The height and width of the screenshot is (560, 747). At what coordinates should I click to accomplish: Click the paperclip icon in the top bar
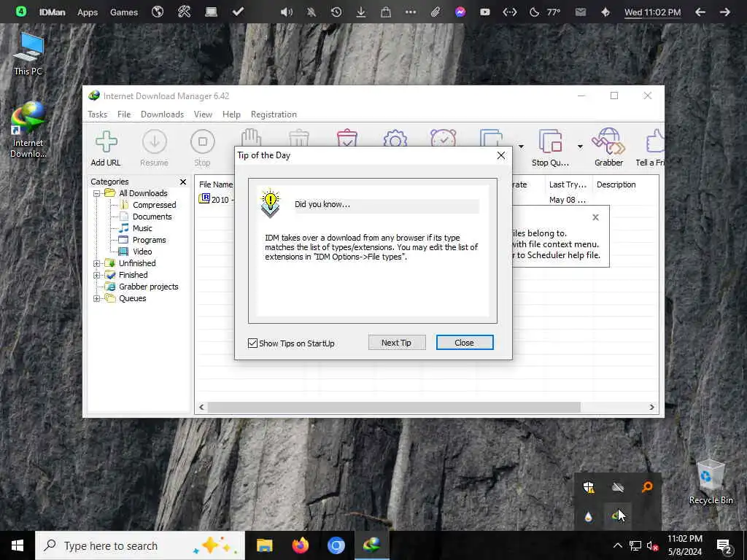pos(436,12)
